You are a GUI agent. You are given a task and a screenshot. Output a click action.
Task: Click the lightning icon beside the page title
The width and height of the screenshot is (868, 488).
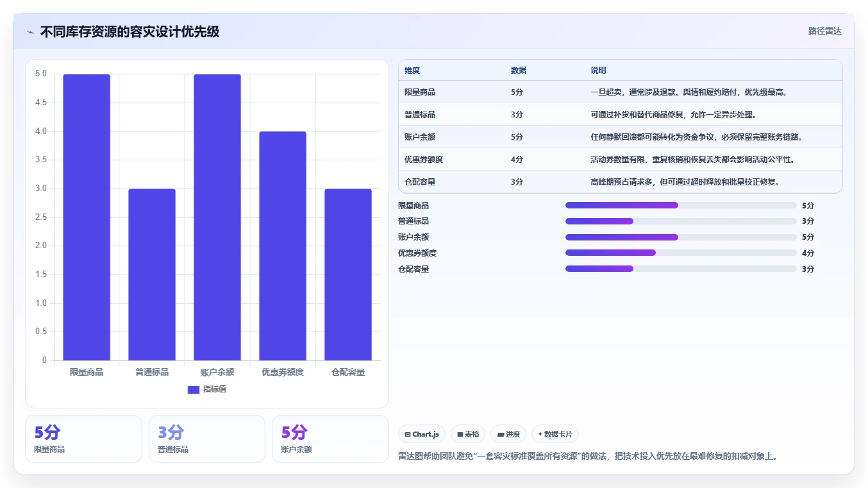(x=31, y=32)
